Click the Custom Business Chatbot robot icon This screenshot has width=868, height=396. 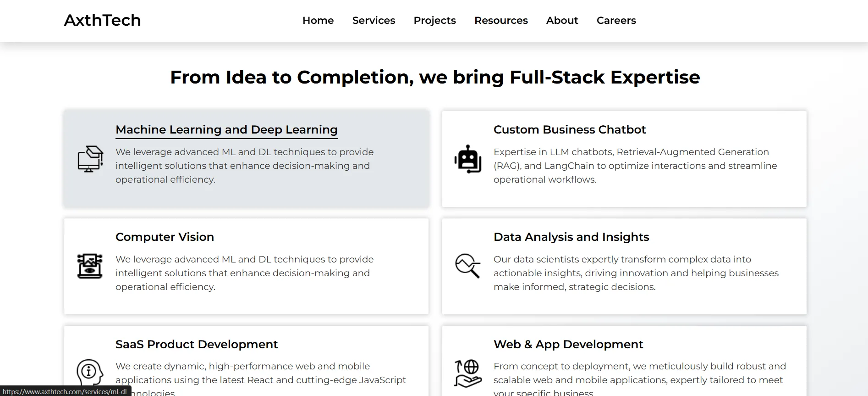coord(468,159)
